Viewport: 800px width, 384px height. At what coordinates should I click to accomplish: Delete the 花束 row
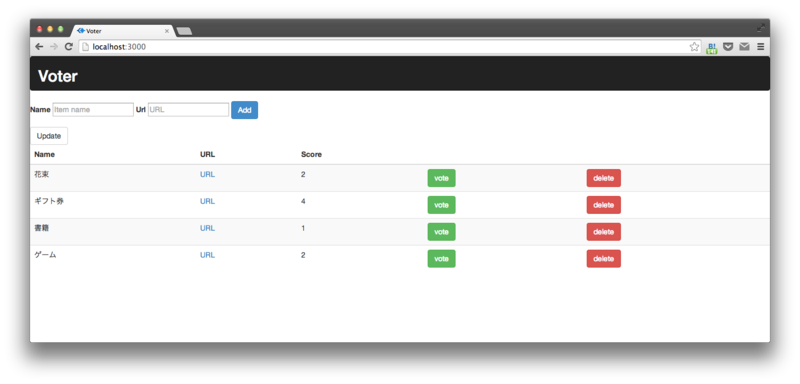point(604,178)
